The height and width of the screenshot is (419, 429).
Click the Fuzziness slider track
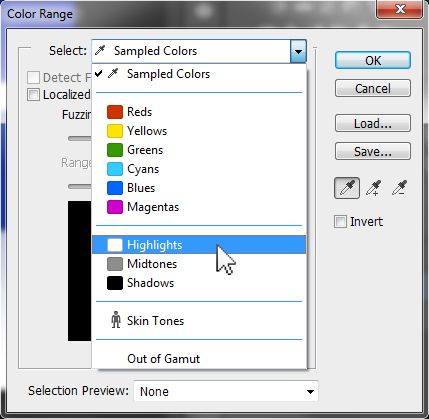point(80,138)
